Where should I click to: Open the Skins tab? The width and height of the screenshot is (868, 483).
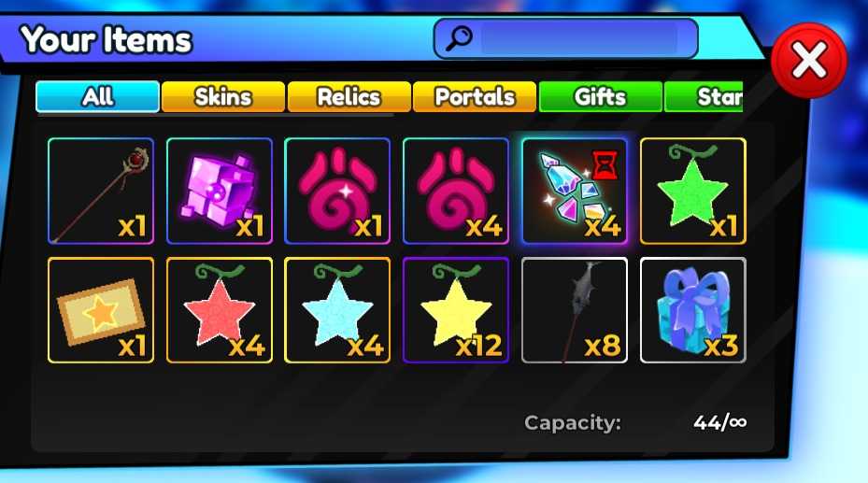[x=223, y=97]
